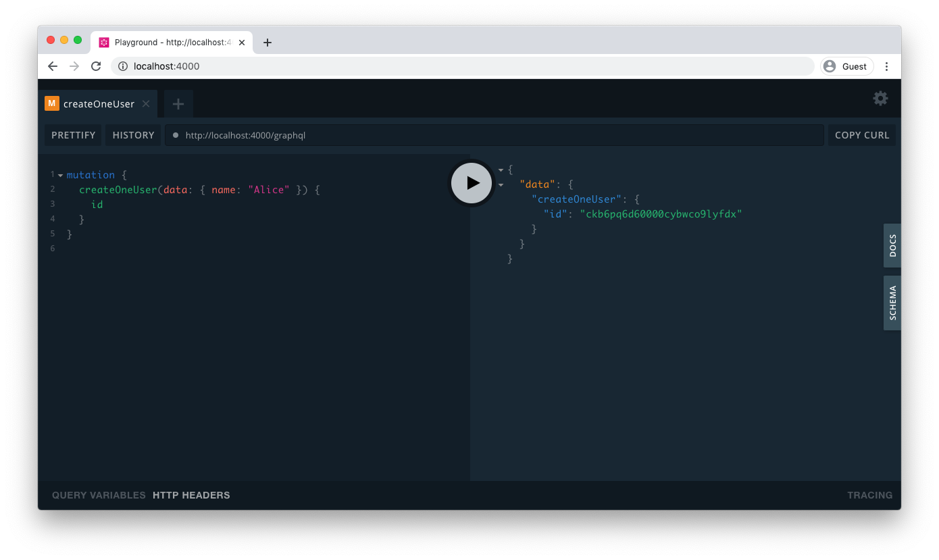Screen dimensions: 939x560
Task: Click the orange M mutation badge
Action: coord(52,103)
